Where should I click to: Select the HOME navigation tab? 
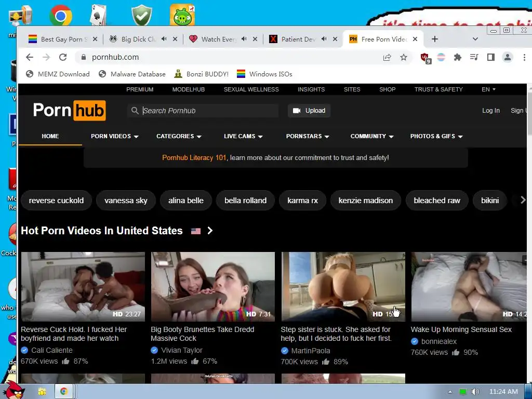click(x=50, y=136)
